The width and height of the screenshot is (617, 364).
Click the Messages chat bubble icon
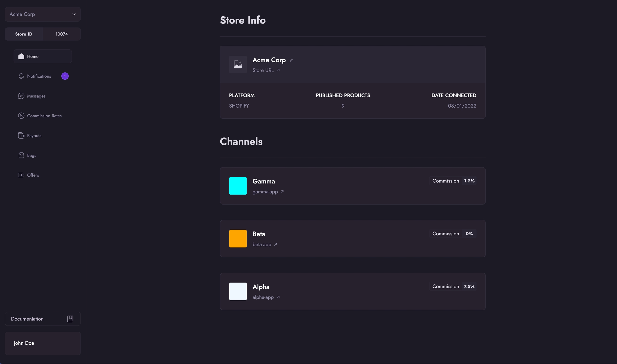point(21,96)
